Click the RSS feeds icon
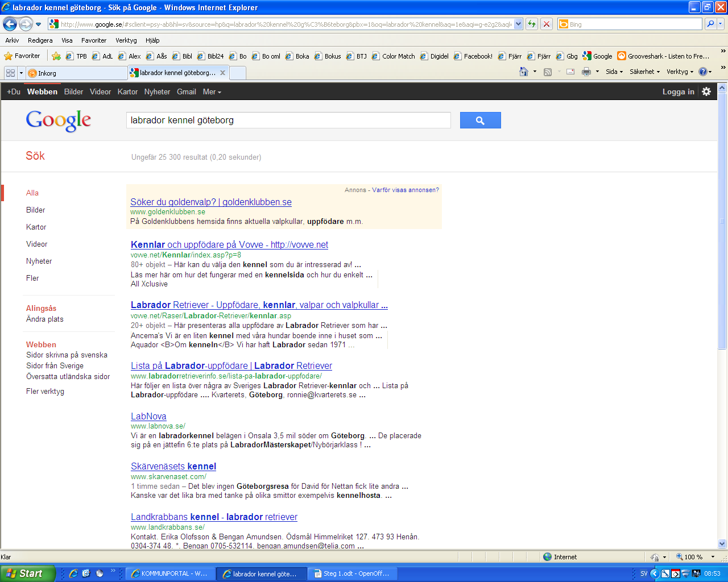 548,72
